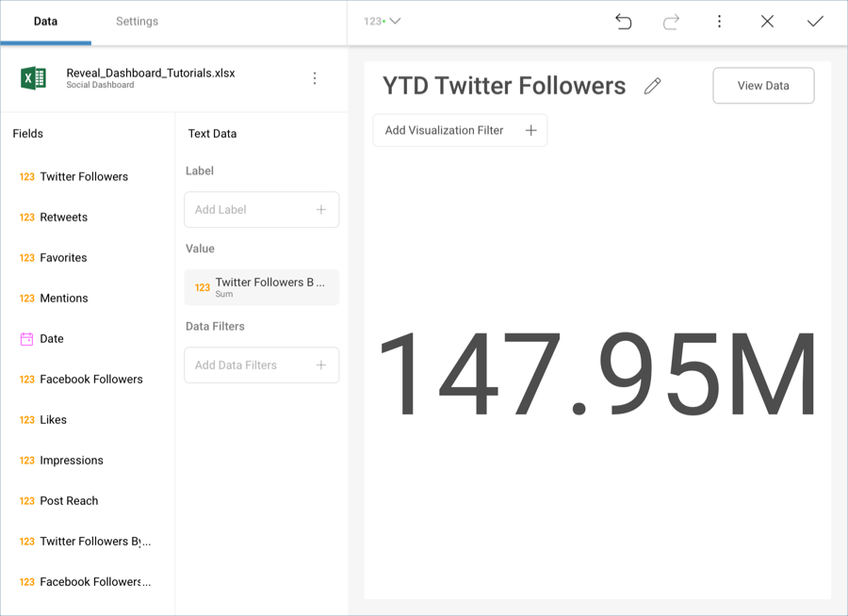Click plus icon in Add Label

coord(321,210)
